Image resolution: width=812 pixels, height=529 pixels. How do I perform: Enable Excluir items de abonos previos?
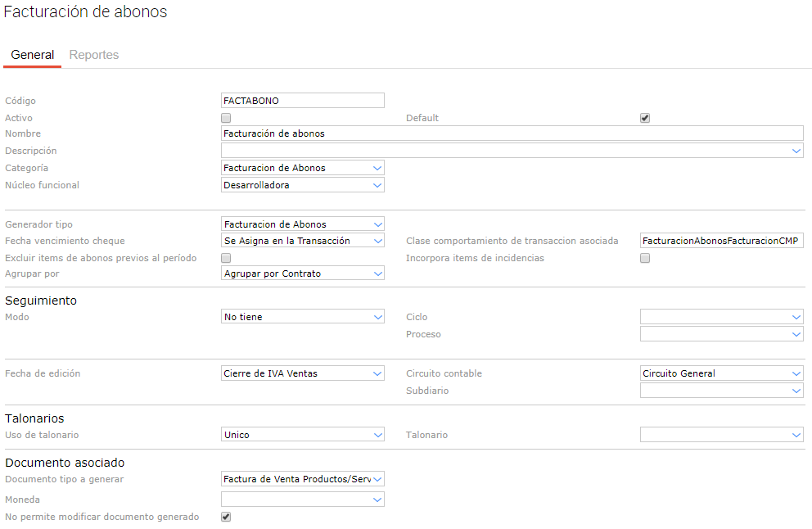click(226, 258)
